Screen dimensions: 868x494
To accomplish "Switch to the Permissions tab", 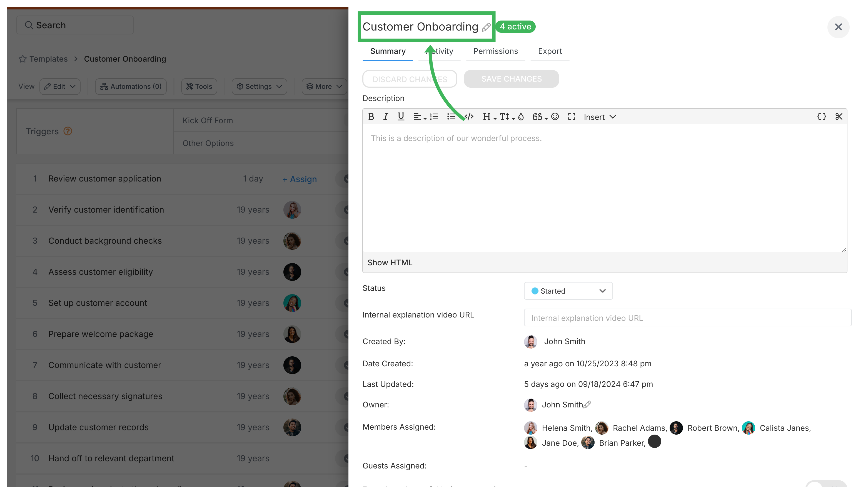I will click(495, 51).
